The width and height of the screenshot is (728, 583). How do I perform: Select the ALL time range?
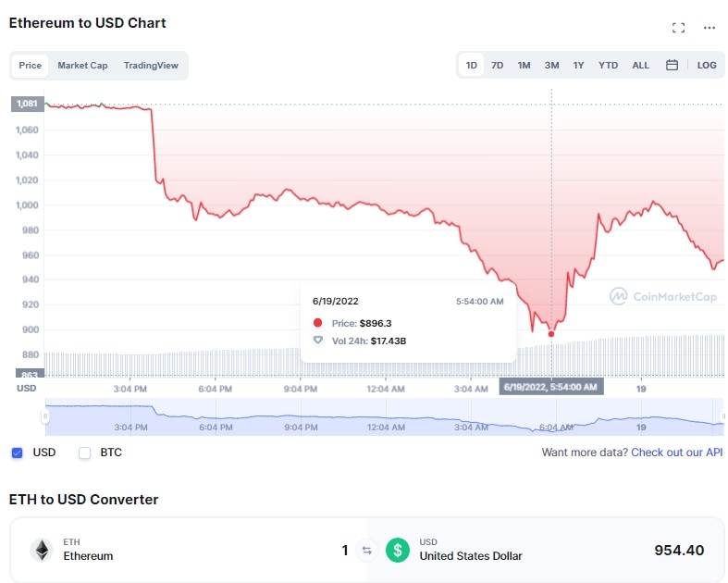tap(640, 66)
